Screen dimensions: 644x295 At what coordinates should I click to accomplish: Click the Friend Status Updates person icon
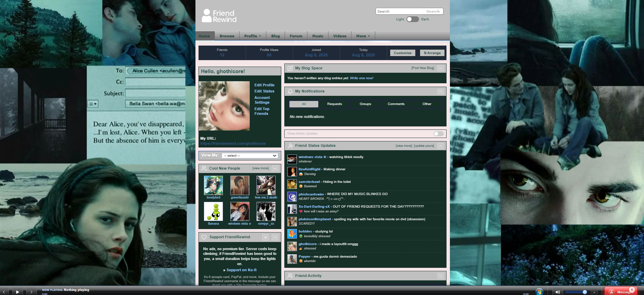[x=290, y=146]
